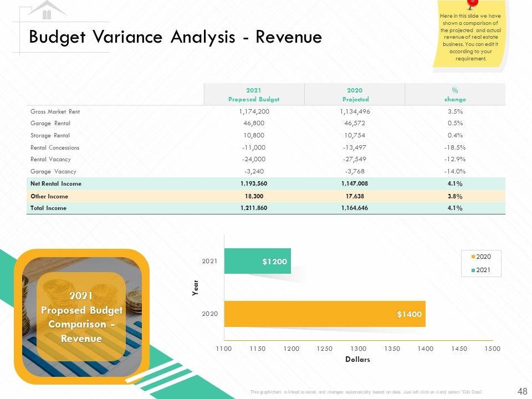Click the coins image thumbnail
Screen dimensions: 532x399
point(82,316)
